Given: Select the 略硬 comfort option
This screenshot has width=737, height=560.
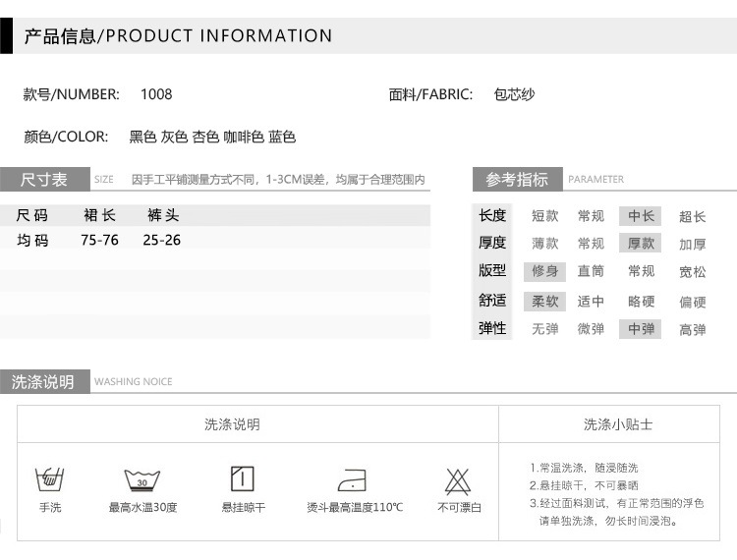Looking at the screenshot, I should [641, 302].
